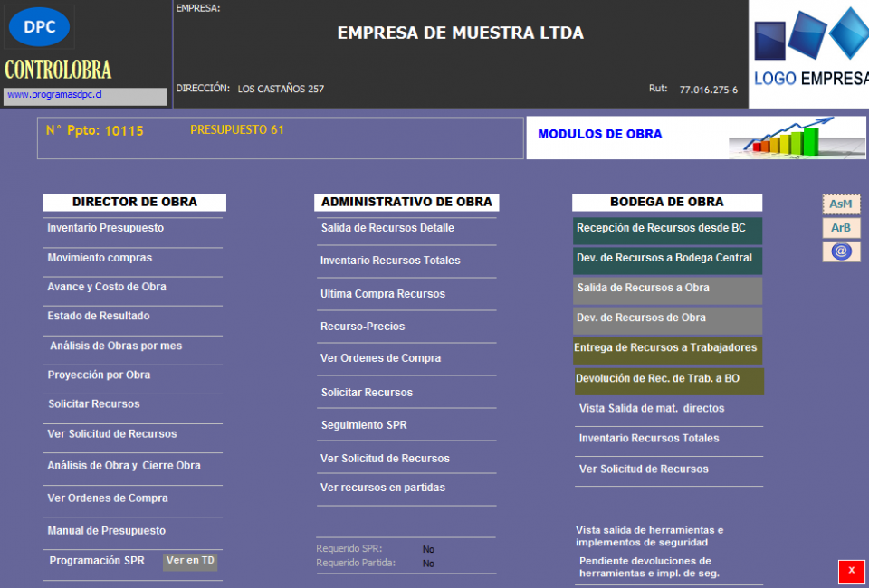
Task: Select Estado de Resultado
Action: [x=99, y=316]
